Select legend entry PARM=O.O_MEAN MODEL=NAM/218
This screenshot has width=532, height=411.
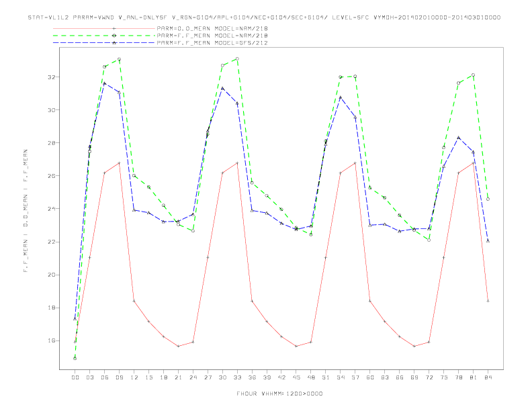click(x=212, y=28)
